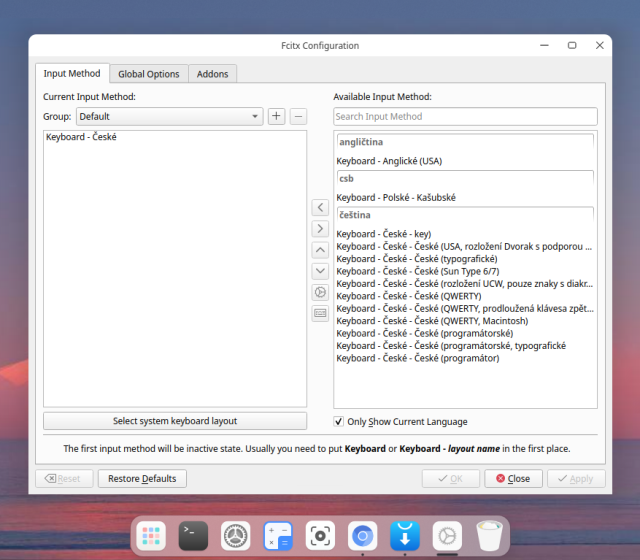The width and height of the screenshot is (640, 560).
Task: Move selected input method down
Action: (320, 271)
